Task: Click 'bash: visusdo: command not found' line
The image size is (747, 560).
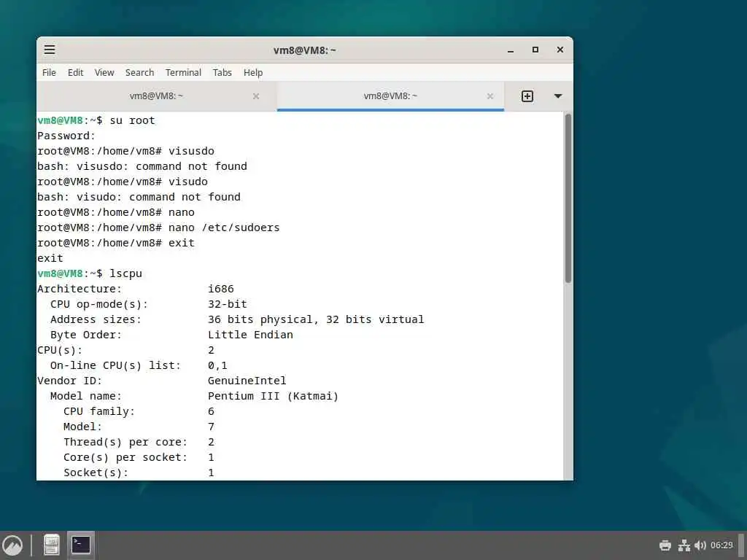Action: 142,166
